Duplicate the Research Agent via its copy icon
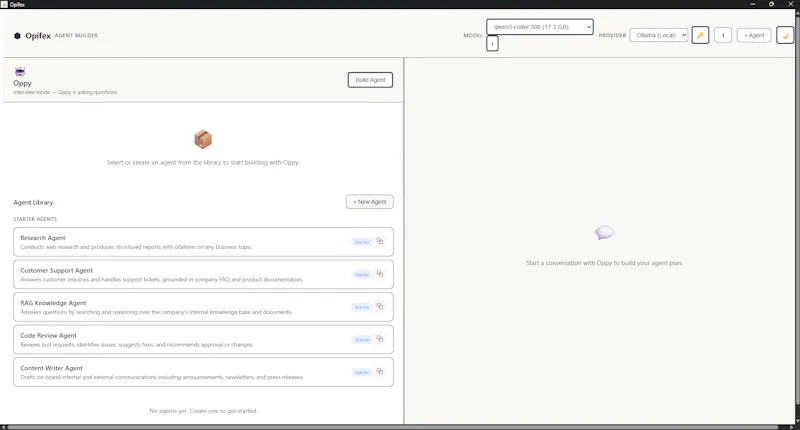This screenshot has width=800, height=430. 380,241
